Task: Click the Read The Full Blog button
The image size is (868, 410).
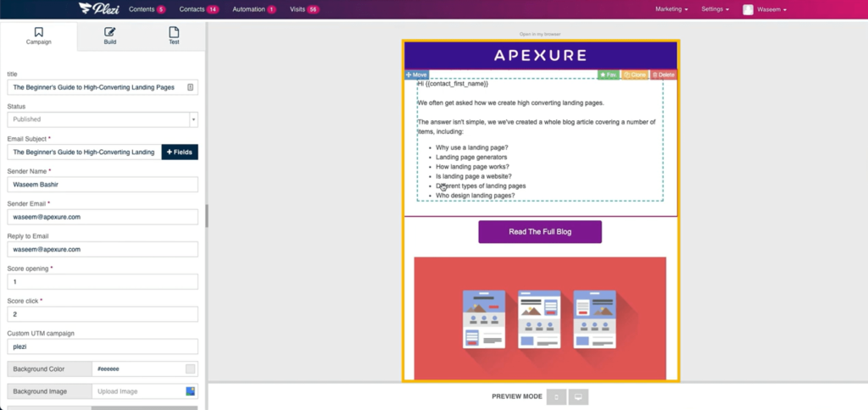Action: [x=540, y=232]
